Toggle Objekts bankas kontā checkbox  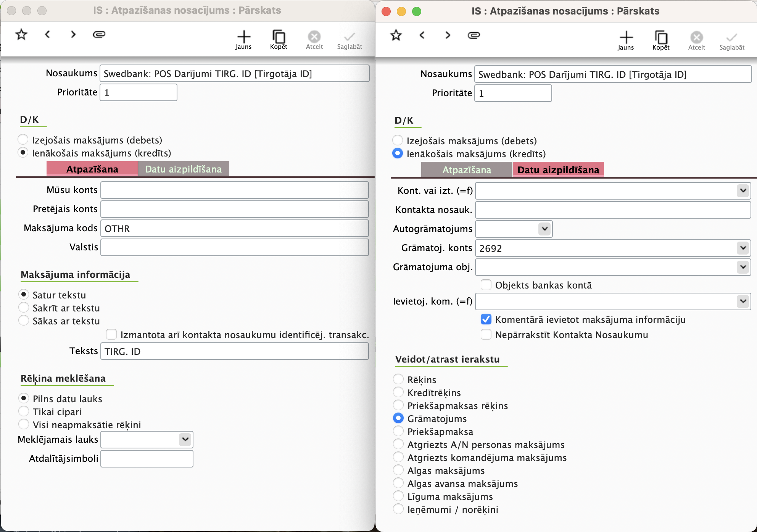486,285
